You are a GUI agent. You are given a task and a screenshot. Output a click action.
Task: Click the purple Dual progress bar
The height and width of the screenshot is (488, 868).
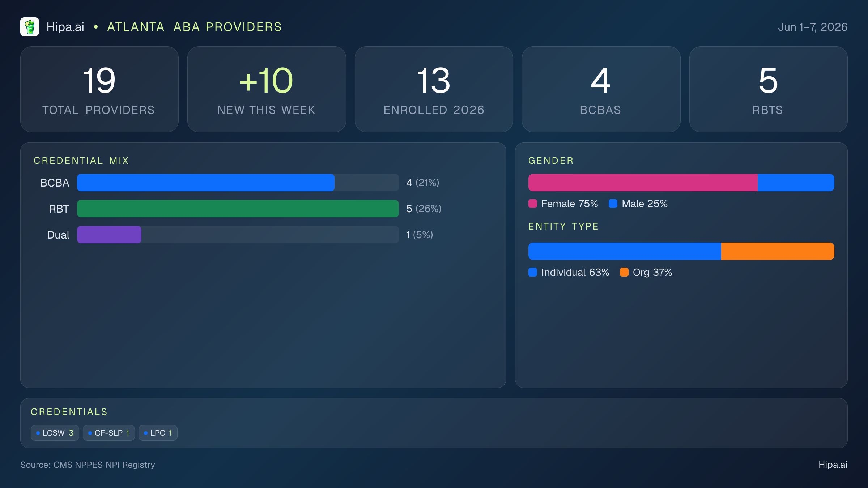(109, 235)
